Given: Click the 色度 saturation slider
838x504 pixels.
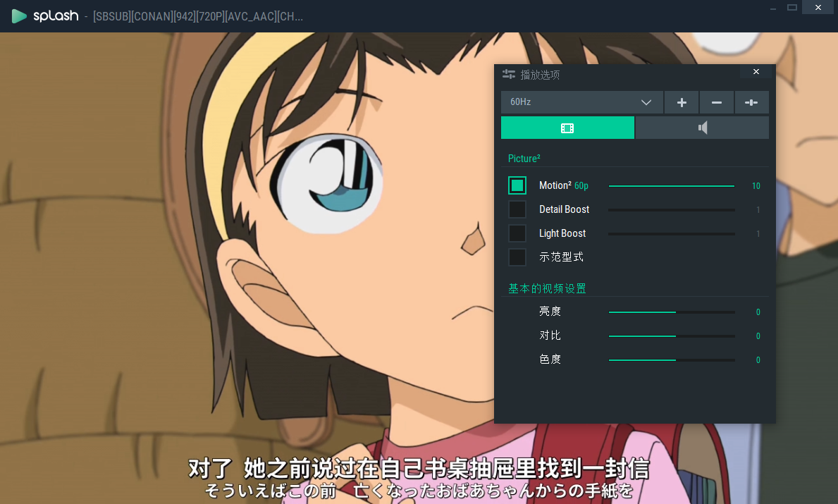Looking at the screenshot, I should click(x=671, y=360).
